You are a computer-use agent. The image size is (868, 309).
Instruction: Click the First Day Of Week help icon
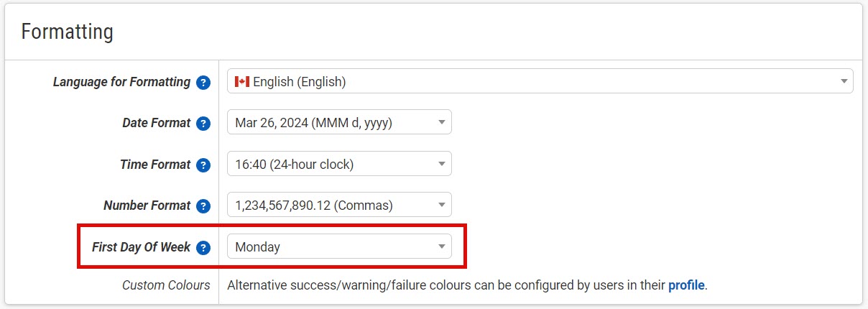[203, 247]
